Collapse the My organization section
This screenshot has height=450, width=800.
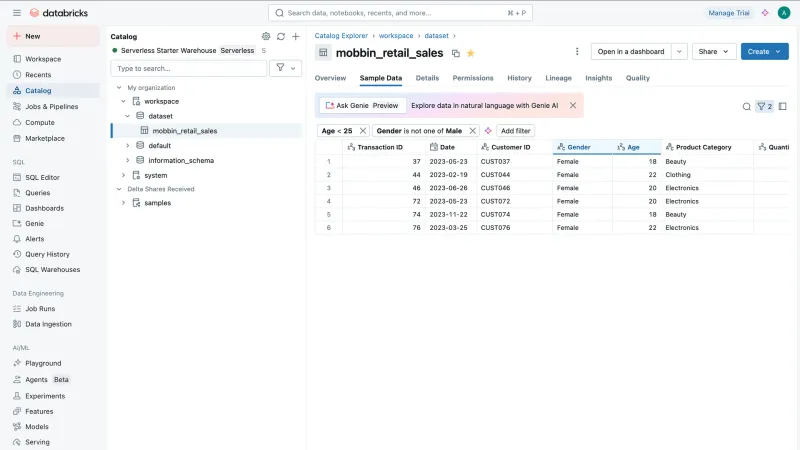click(119, 88)
